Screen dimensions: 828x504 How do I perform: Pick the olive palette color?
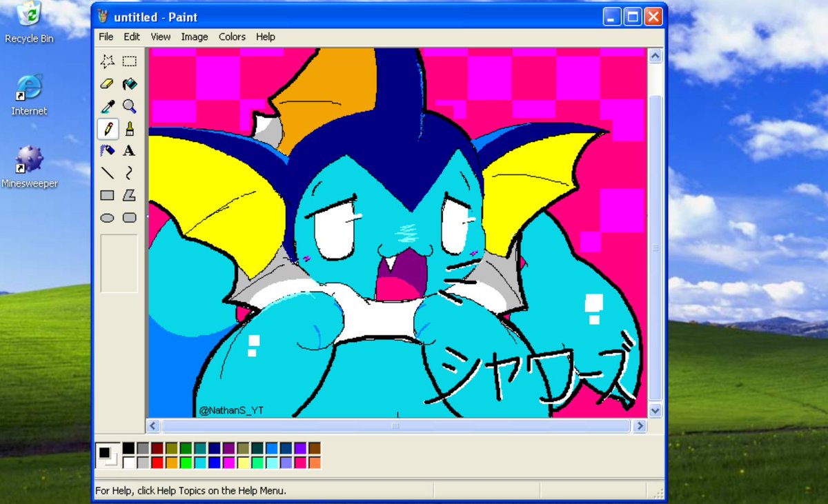pyautogui.click(x=172, y=448)
